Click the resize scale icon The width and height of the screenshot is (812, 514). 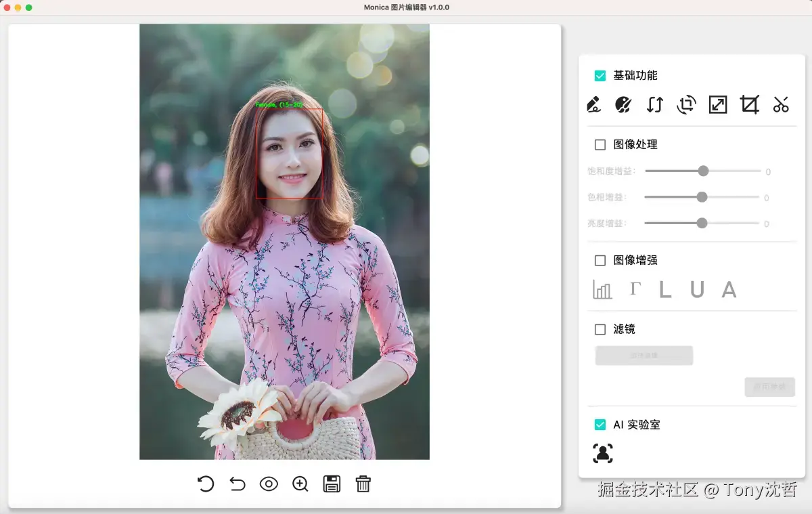click(718, 104)
